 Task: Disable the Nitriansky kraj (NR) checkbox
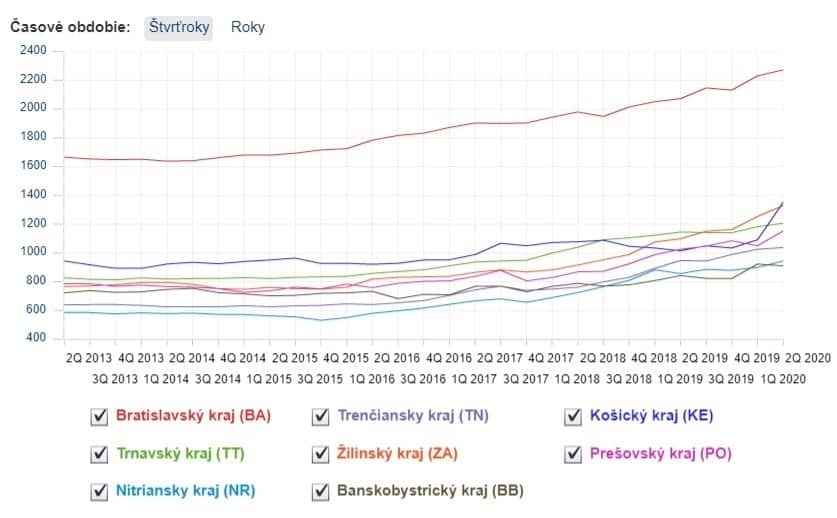click(99, 491)
